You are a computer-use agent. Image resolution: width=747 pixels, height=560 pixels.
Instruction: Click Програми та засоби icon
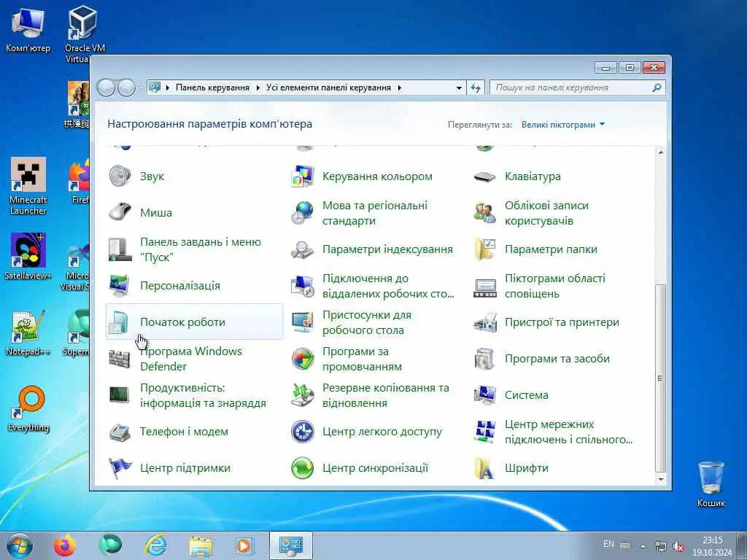[x=485, y=359]
